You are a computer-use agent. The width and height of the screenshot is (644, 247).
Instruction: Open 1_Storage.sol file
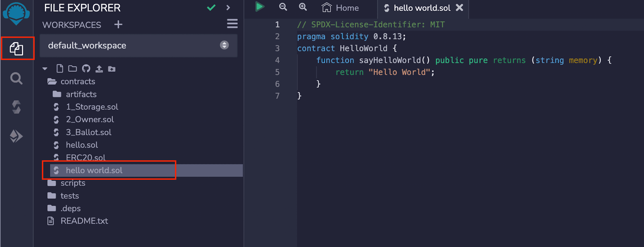point(92,107)
